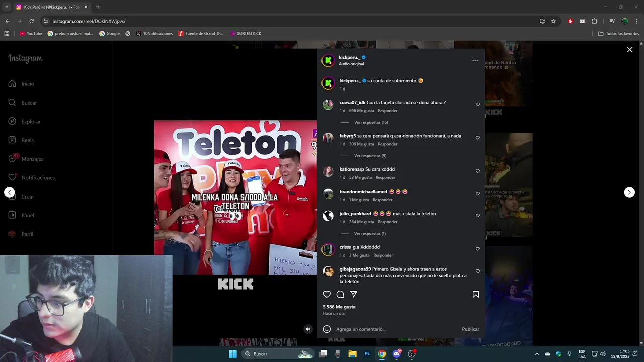Open 10Notificaciones bookmark
Image resolution: width=644 pixels, height=362 pixels.
tap(154, 34)
